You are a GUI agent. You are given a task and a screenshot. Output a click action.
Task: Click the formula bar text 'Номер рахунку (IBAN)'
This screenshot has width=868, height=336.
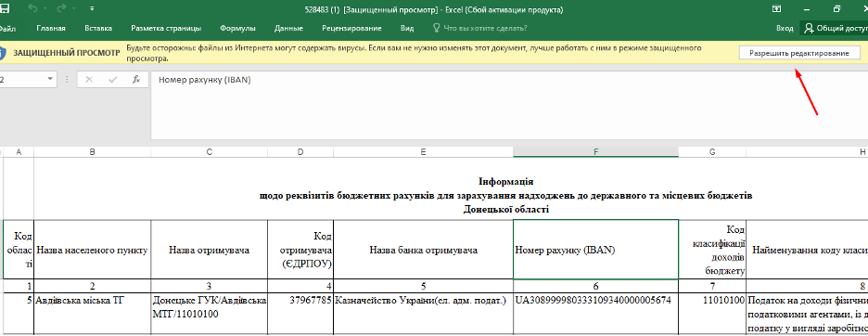click(x=205, y=80)
